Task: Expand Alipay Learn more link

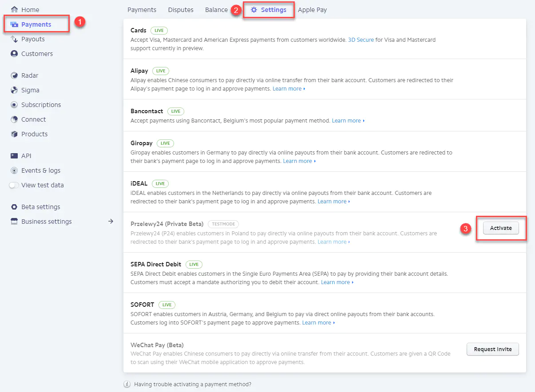Action: (x=289, y=89)
